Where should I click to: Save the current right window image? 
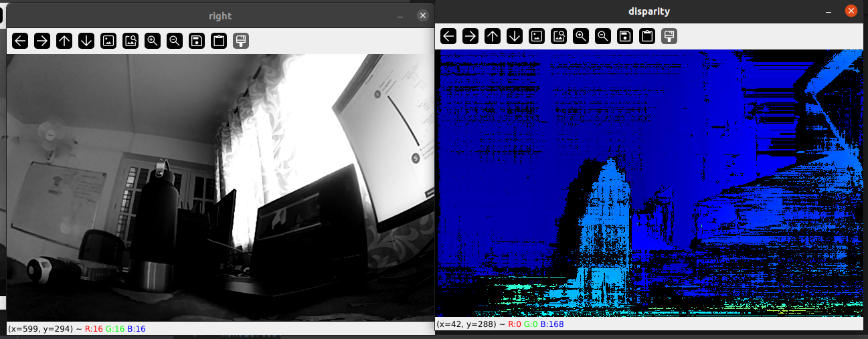coord(197,41)
